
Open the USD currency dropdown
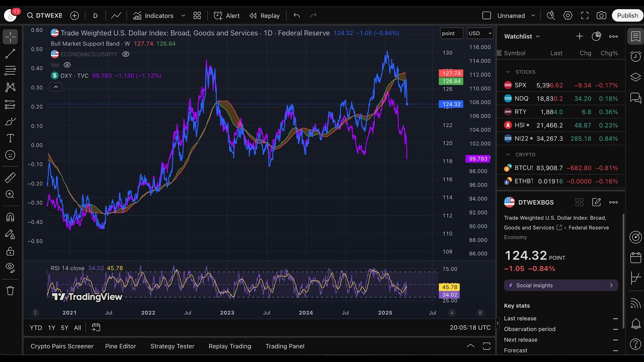pos(480,33)
